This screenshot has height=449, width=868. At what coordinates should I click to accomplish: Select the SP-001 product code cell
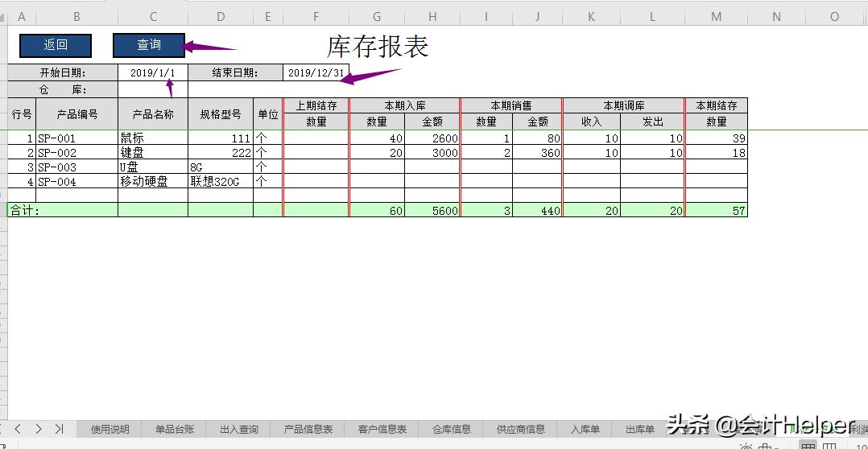point(76,138)
